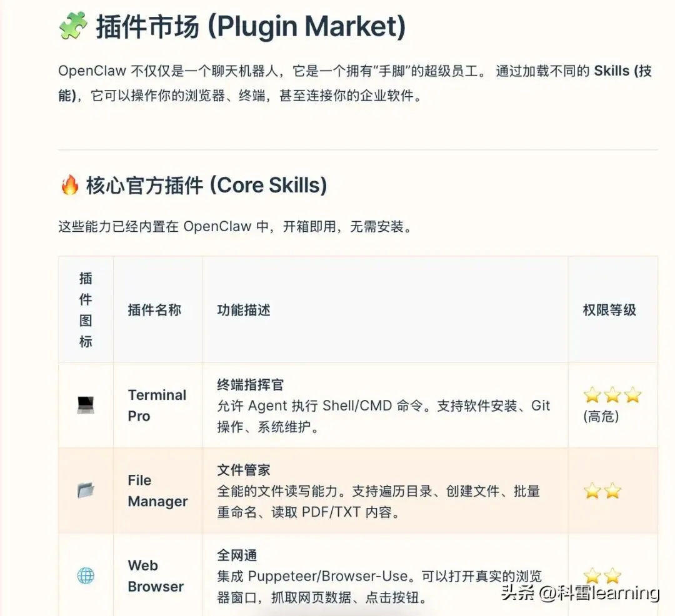Click the 功能描述 column header

[244, 310]
